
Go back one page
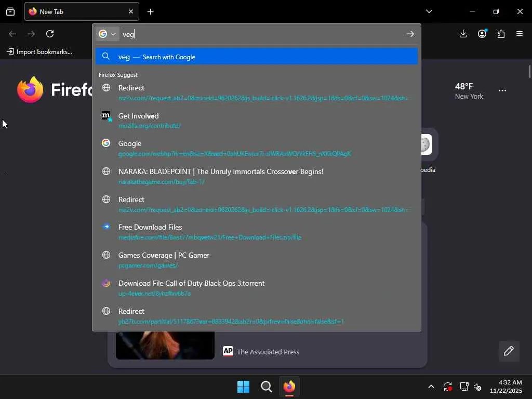[x=12, y=34]
